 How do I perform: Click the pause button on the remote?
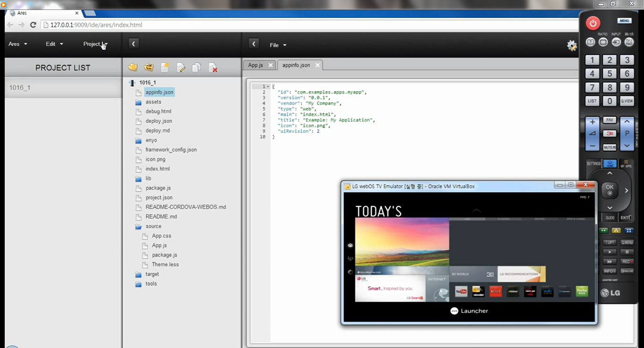(x=627, y=252)
